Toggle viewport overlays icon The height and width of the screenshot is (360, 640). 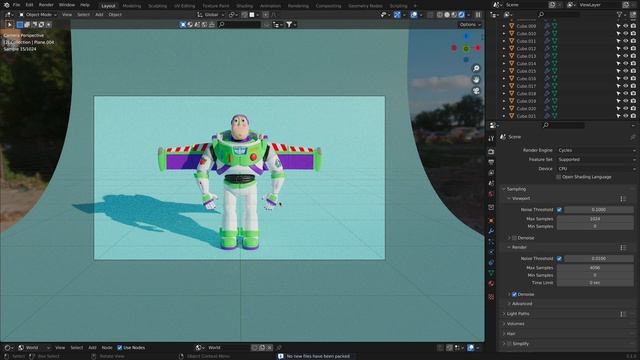click(x=414, y=15)
